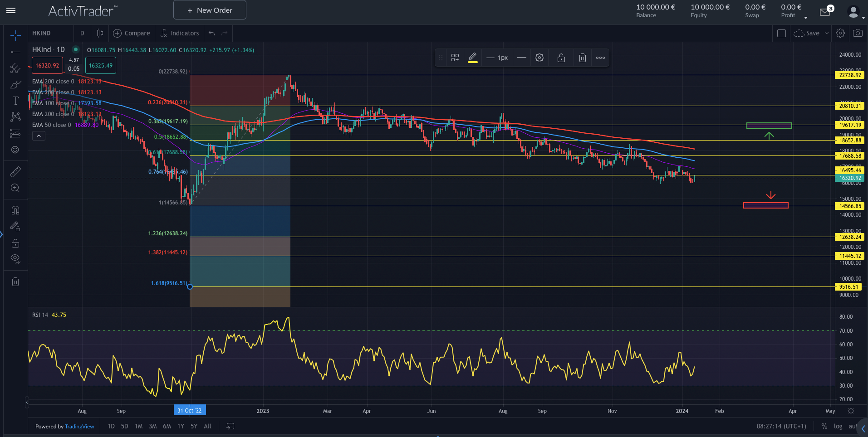Select the Measure ruler tool
This screenshot has width=868, height=437.
pyautogui.click(x=15, y=171)
